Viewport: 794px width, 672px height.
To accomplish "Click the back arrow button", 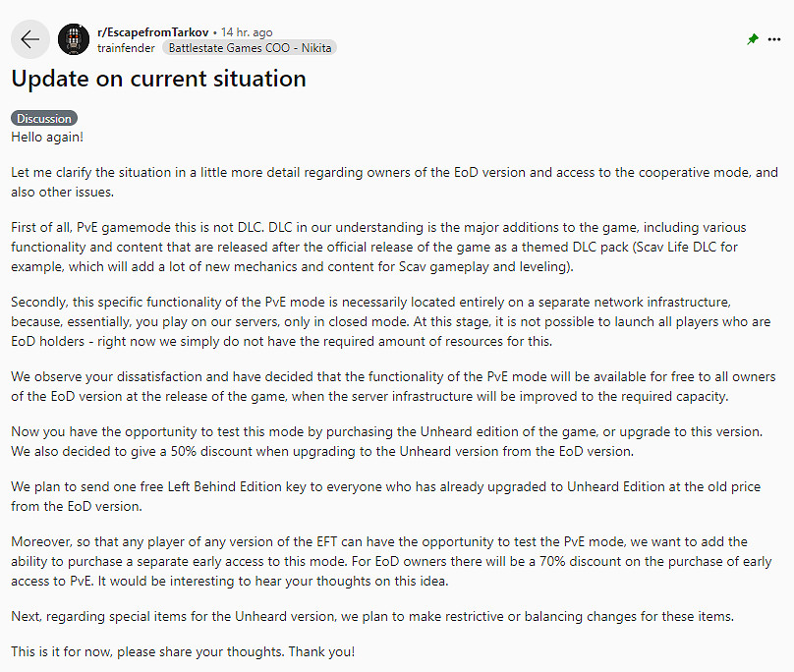I will 29,39.
